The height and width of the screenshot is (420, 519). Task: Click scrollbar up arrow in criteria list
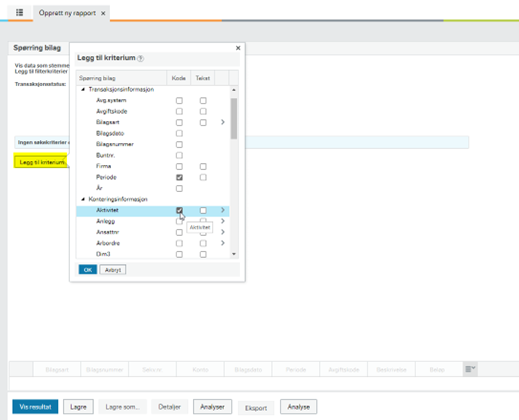234,90
